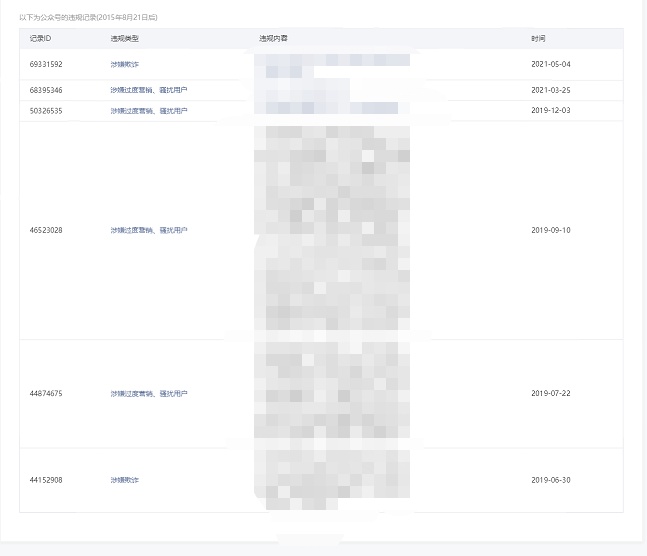Click the 以下为公众号的违规记录 heading text

88,17
